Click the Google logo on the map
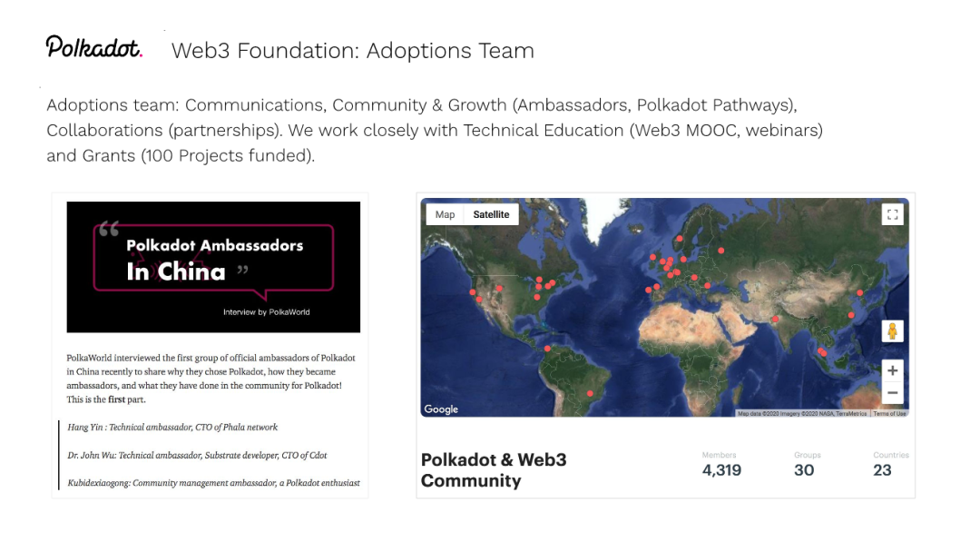This screenshot has width=980, height=552. 439,409
